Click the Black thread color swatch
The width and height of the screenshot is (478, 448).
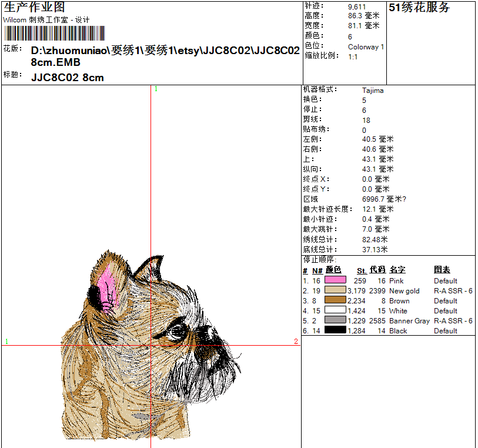[335, 330]
